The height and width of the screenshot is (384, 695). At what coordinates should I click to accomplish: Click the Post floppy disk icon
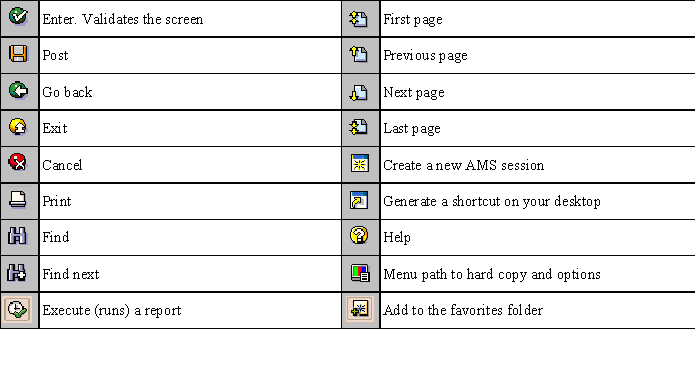tap(18, 54)
